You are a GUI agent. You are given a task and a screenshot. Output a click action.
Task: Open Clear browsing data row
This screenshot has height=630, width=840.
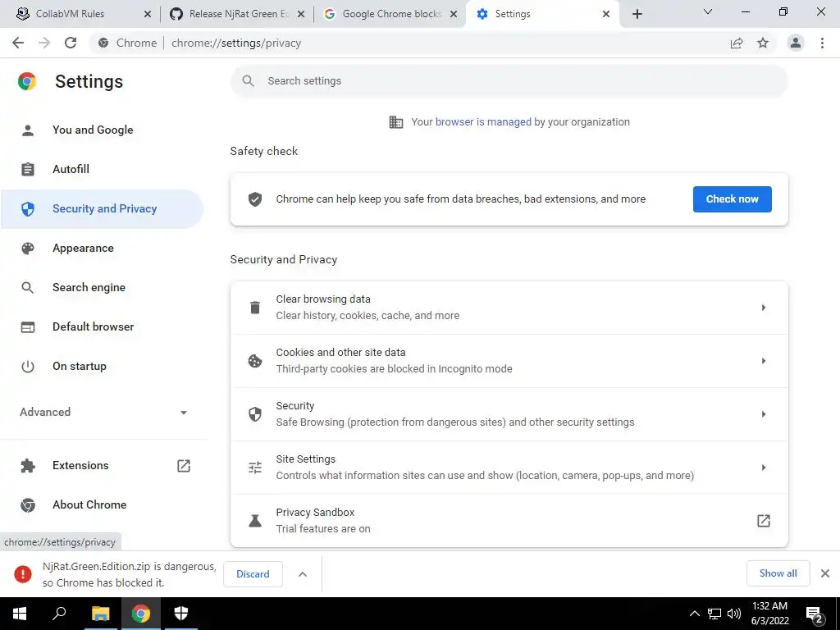tap(509, 308)
